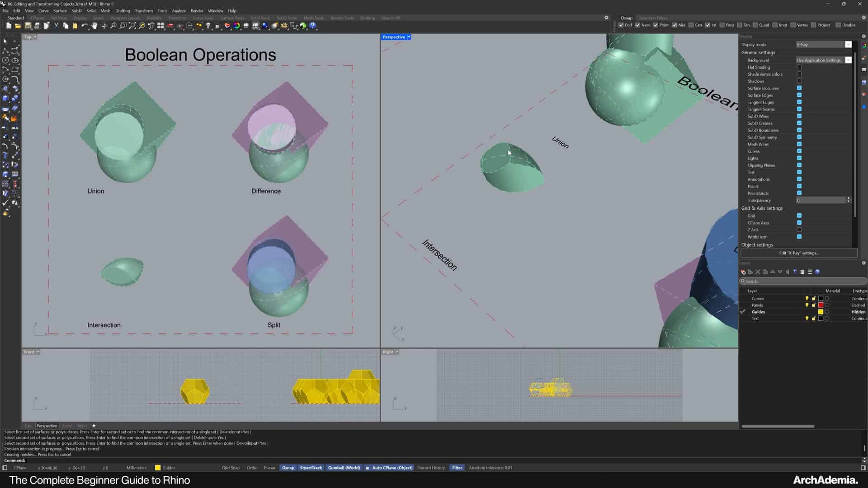Open the Front viewport title dropdown arrow
Viewport: 868px width, 488px height.
pyautogui.click(x=38, y=352)
